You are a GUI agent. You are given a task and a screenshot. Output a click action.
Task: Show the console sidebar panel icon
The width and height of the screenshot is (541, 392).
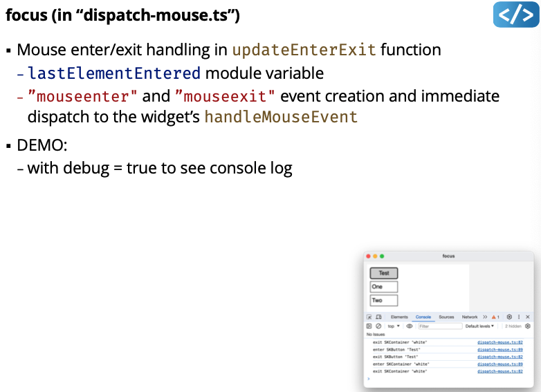click(369, 326)
